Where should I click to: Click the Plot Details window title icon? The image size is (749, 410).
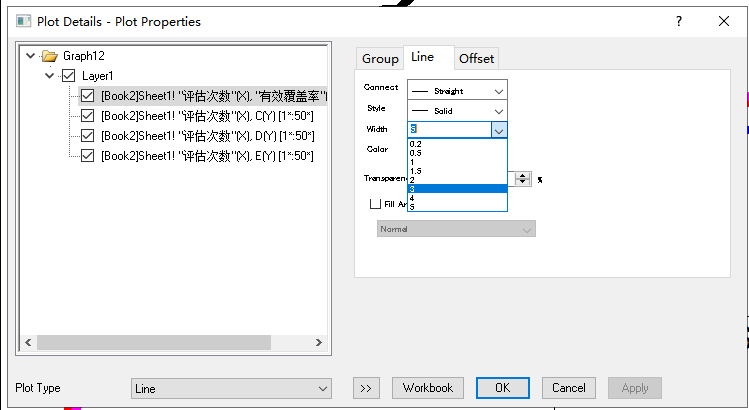tap(22, 21)
